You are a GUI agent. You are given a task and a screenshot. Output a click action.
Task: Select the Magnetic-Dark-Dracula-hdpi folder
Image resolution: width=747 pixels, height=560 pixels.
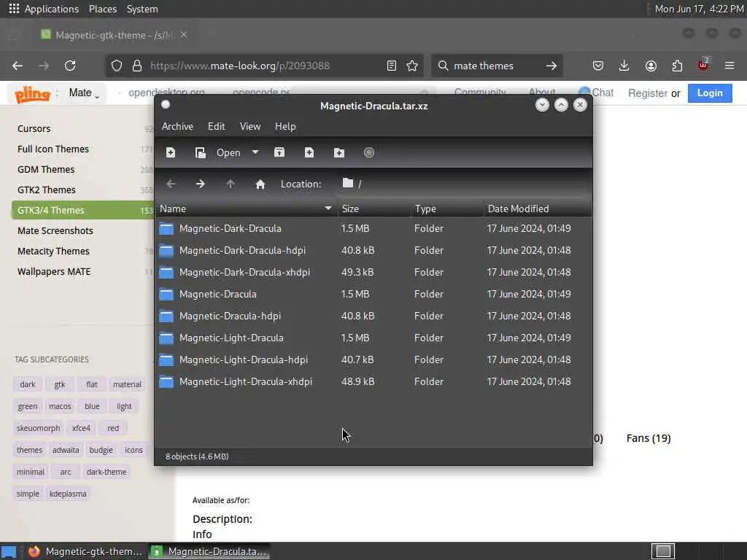pos(373,251)
